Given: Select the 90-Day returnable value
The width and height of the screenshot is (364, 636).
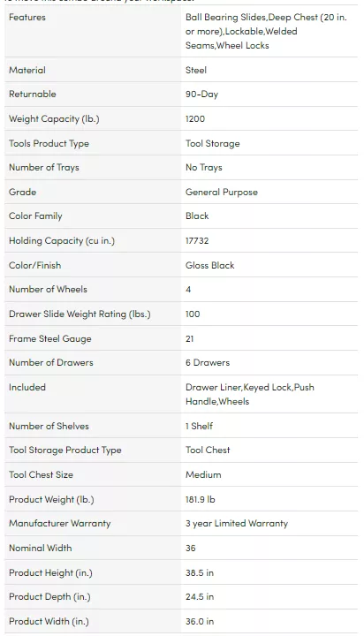Looking at the screenshot, I should coord(201,95).
